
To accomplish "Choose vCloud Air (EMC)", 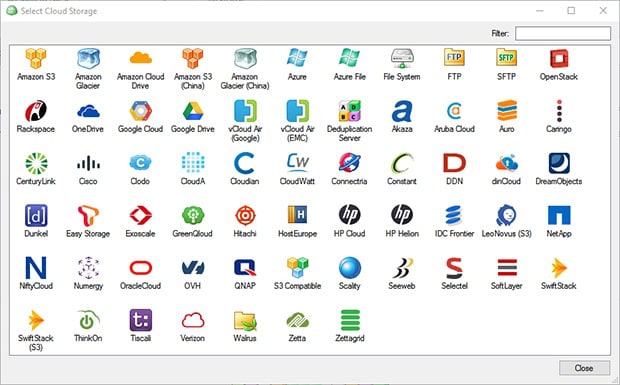I will coord(297,111).
